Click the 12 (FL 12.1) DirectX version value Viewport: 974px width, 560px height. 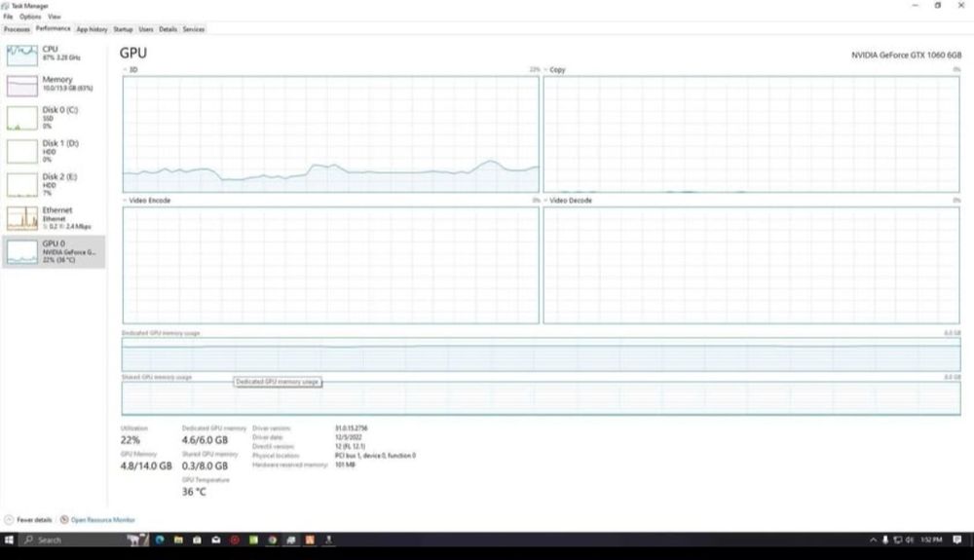[x=351, y=446]
